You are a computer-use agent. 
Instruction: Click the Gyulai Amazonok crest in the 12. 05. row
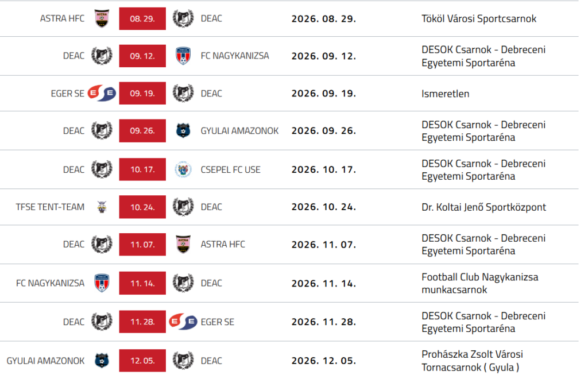pyautogui.click(x=102, y=361)
